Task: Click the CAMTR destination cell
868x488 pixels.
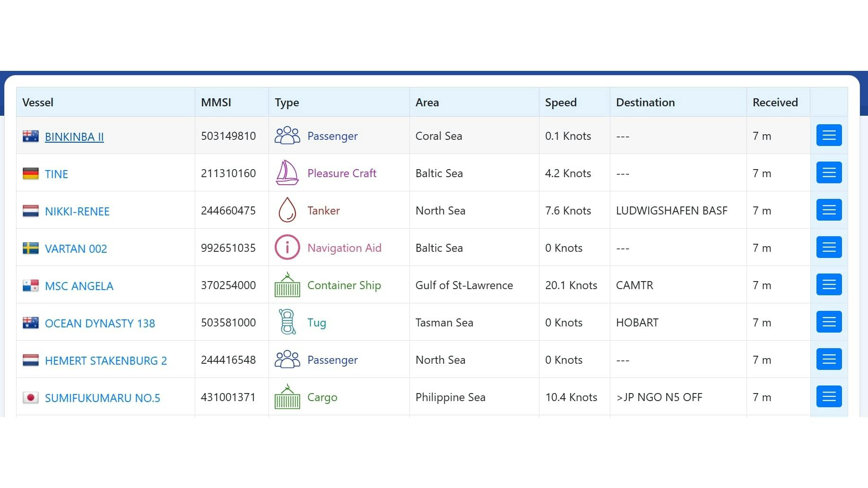Action: (x=678, y=285)
